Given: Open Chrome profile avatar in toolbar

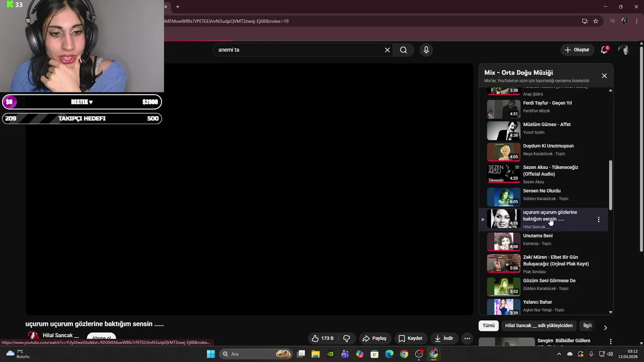Looking at the screenshot, I should click(624, 21).
